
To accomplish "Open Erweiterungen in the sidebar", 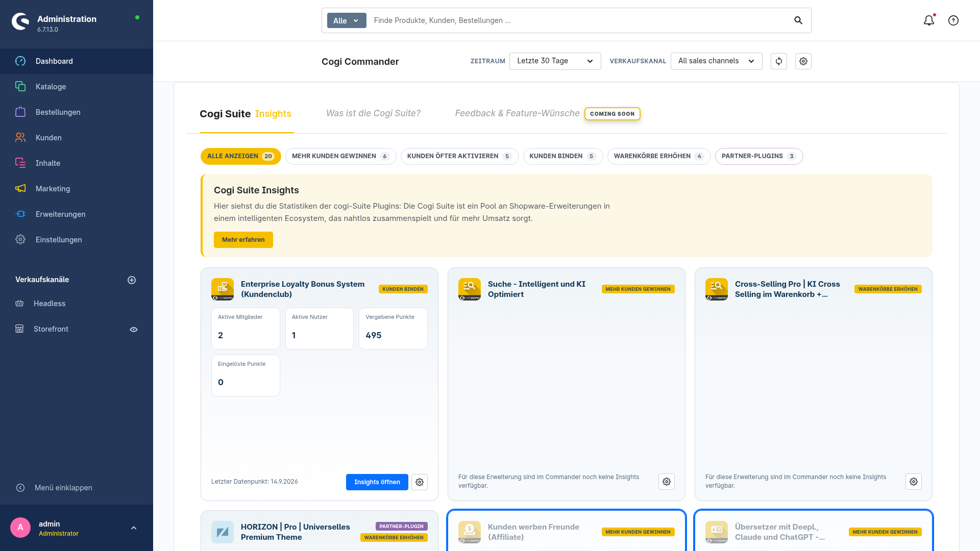I will point(77,214).
